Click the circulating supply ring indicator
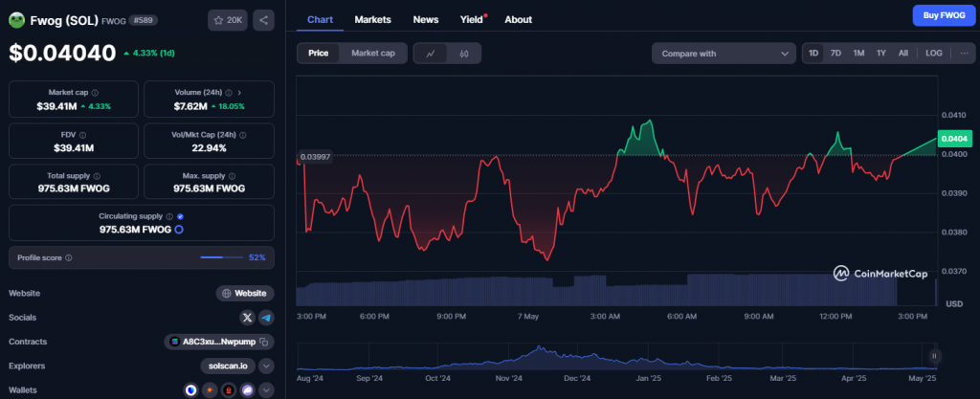The width and height of the screenshot is (980, 399). 179,229
